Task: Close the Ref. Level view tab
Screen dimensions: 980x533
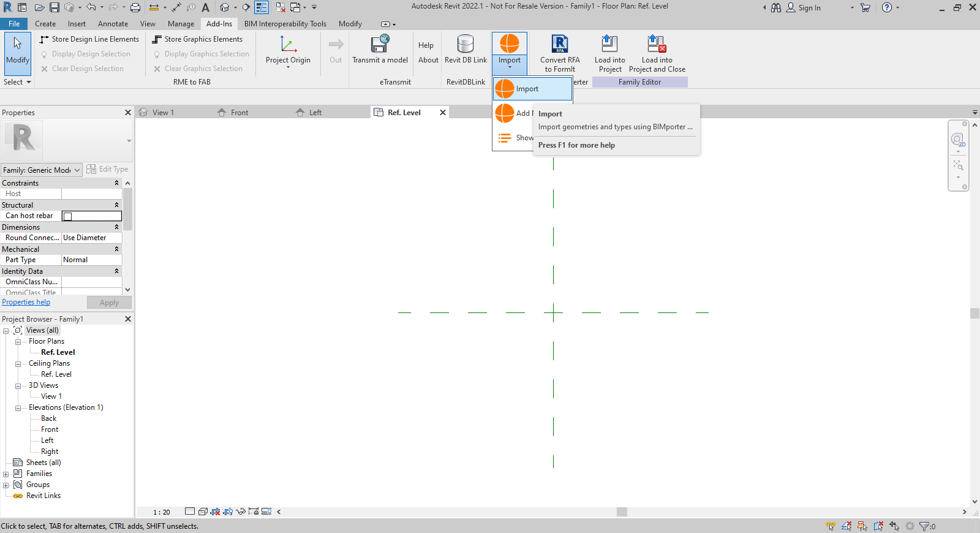Action: tap(443, 112)
